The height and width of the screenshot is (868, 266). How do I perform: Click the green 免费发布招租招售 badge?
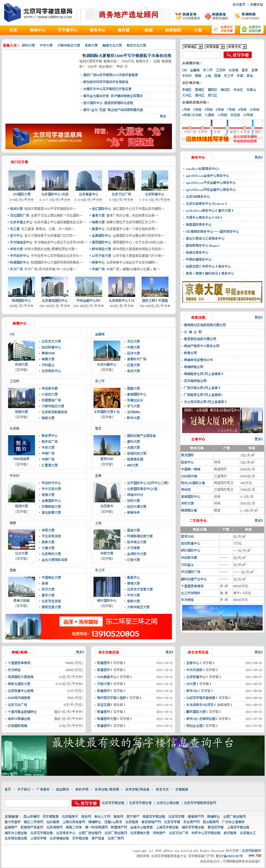pyautogui.click(x=251, y=29)
